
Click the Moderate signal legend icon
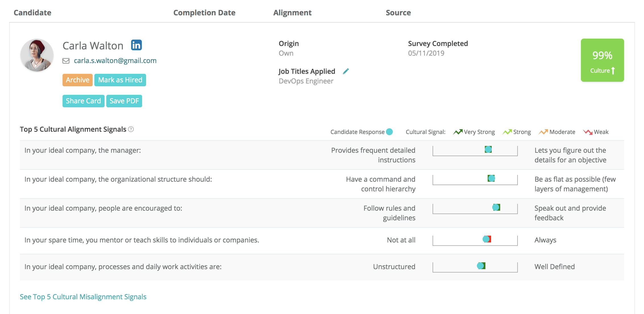[x=543, y=132]
